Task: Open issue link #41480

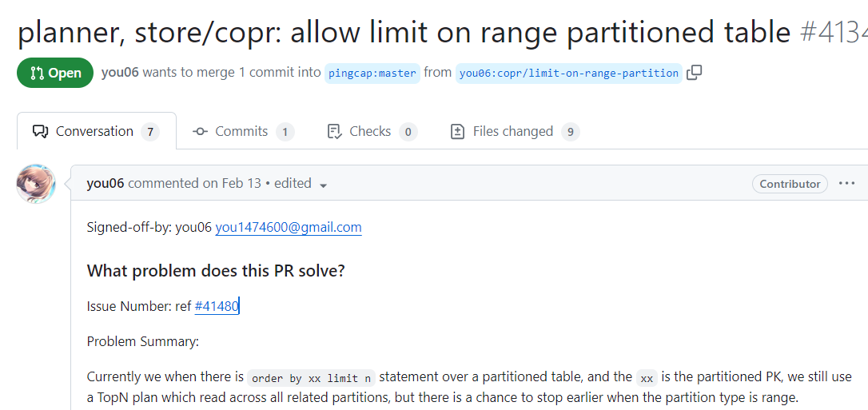Action: 217,306
